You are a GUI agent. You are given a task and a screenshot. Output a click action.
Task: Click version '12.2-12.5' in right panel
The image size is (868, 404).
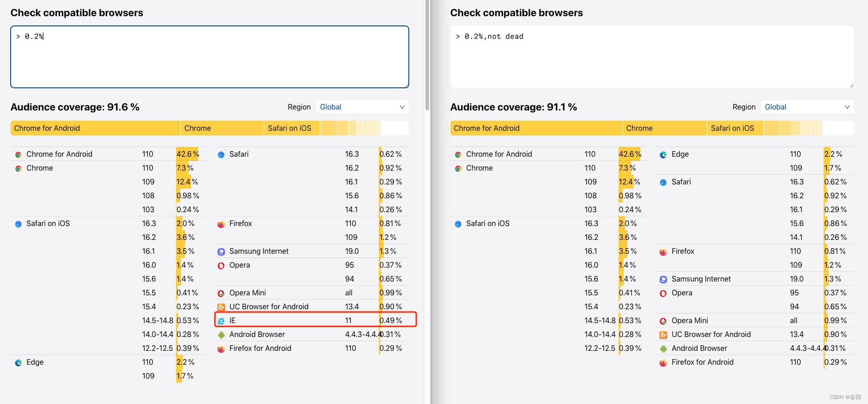[x=600, y=348]
